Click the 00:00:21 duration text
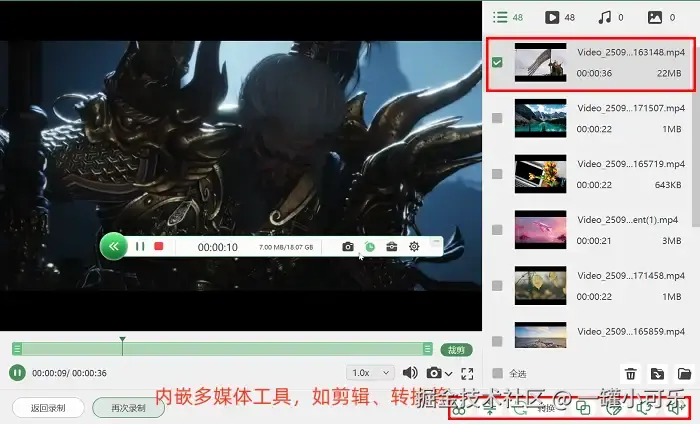The image size is (700, 424). [x=594, y=241]
